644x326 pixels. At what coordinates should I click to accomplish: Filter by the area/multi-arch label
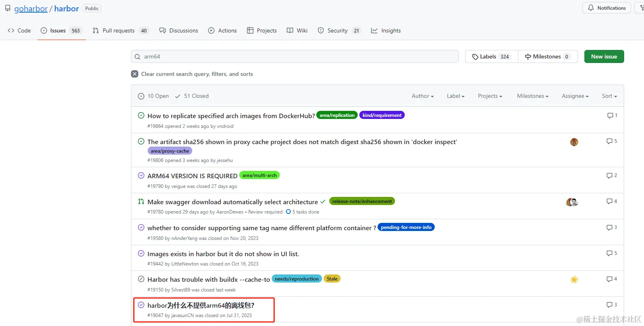tap(260, 175)
